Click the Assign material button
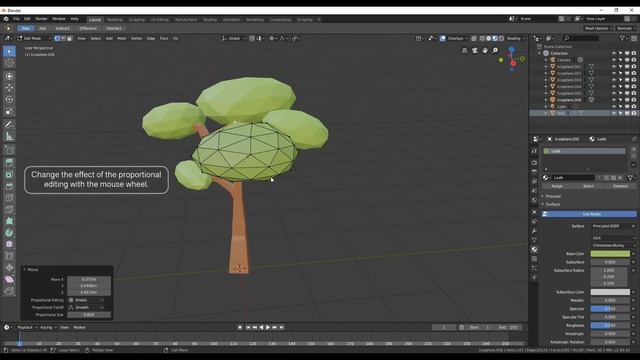Image resolution: width=640 pixels, height=360 pixels. coord(557,186)
